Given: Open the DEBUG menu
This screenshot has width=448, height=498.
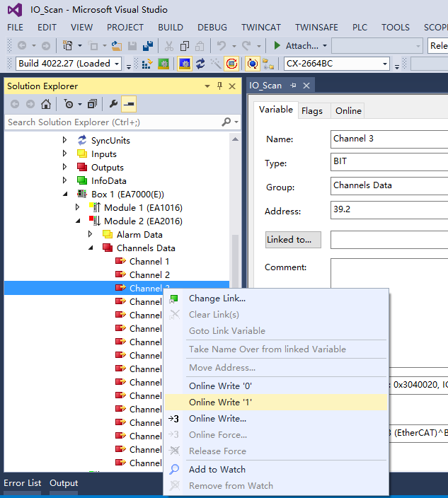Looking at the screenshot, I should tap(212, 28).
